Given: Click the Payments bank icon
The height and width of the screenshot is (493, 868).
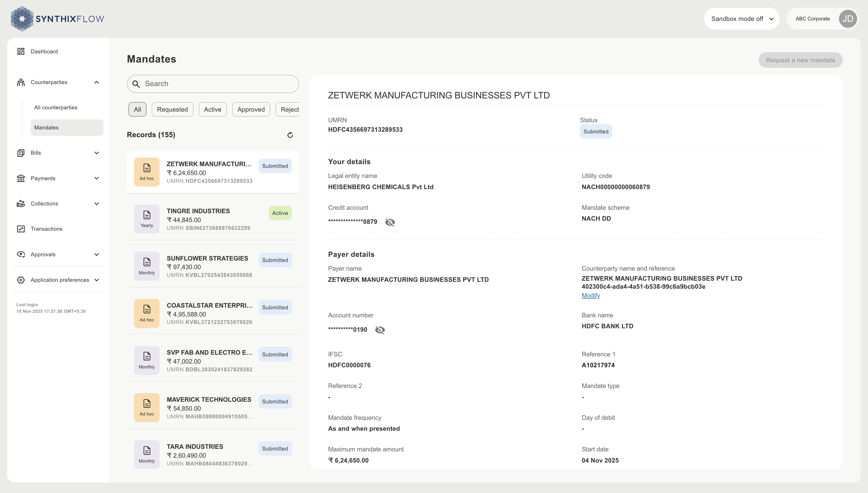Looking at the screenshot, I should coord(21,178).
